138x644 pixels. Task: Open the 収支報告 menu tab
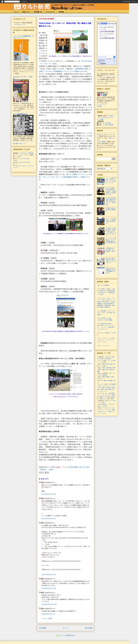tap(61, 12)
